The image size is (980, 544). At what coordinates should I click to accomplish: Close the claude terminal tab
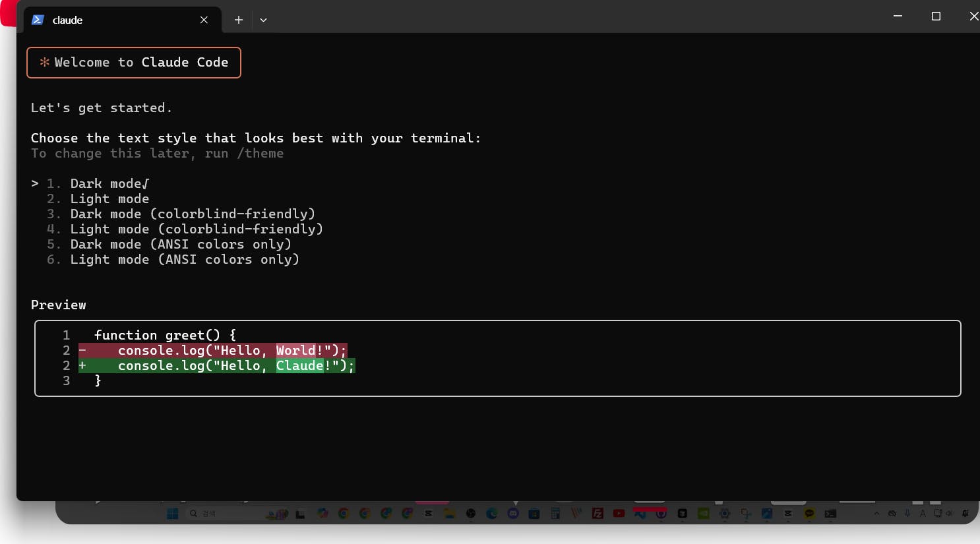coord(204,20)
